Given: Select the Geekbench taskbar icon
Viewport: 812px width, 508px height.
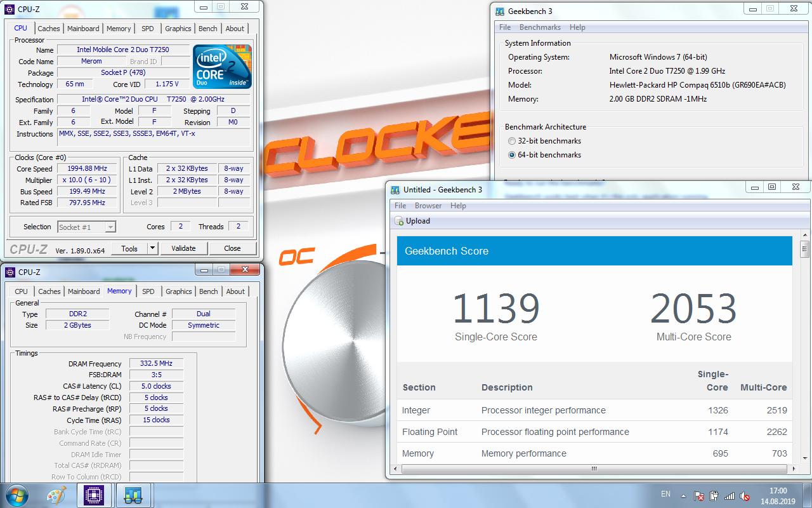Looking at the screenshot, I should 133,495.
